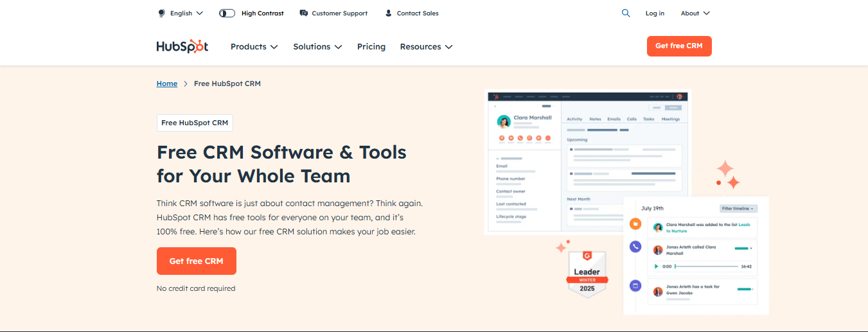Open the Filter timeline dropdown
This screenshot has width=868, height=332.
coord(738,209)
